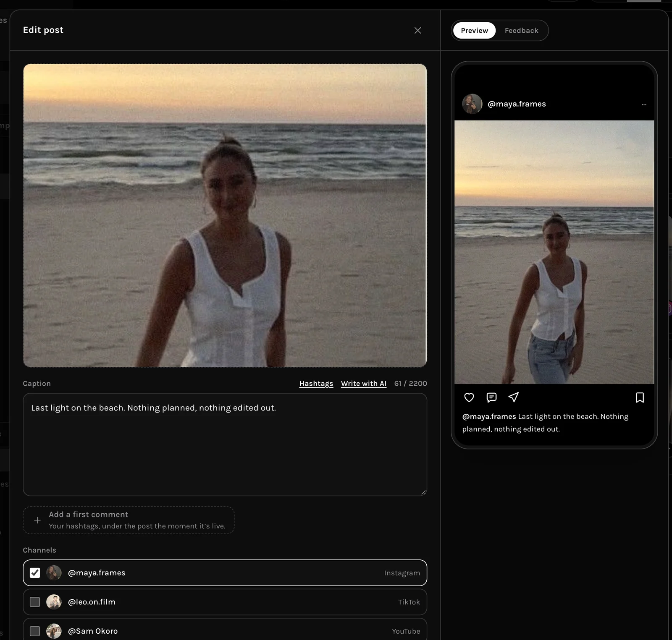Click Add a first comment button

point(129,520)
